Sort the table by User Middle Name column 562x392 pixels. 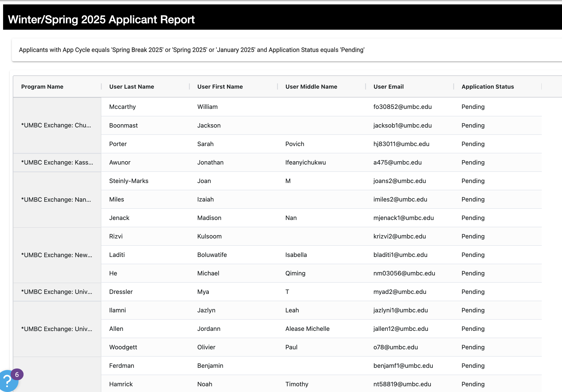pyautogui.click(x=311, y=87)
